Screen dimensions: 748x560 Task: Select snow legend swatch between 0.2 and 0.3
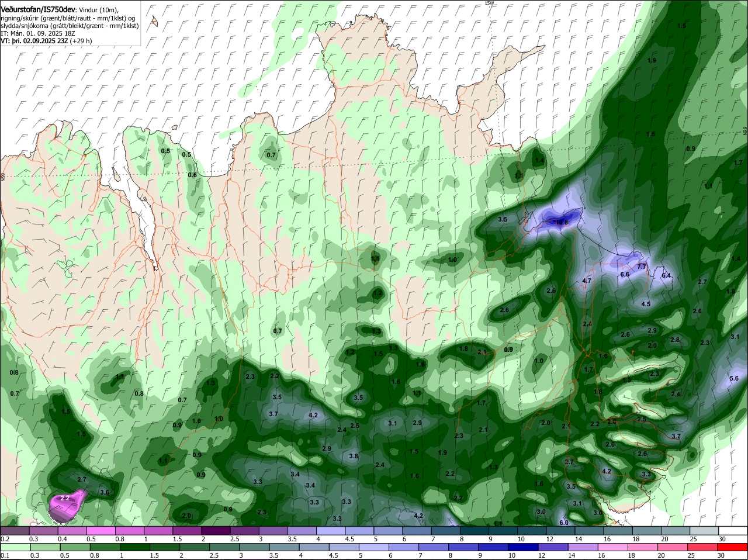[x=15, y=530]
